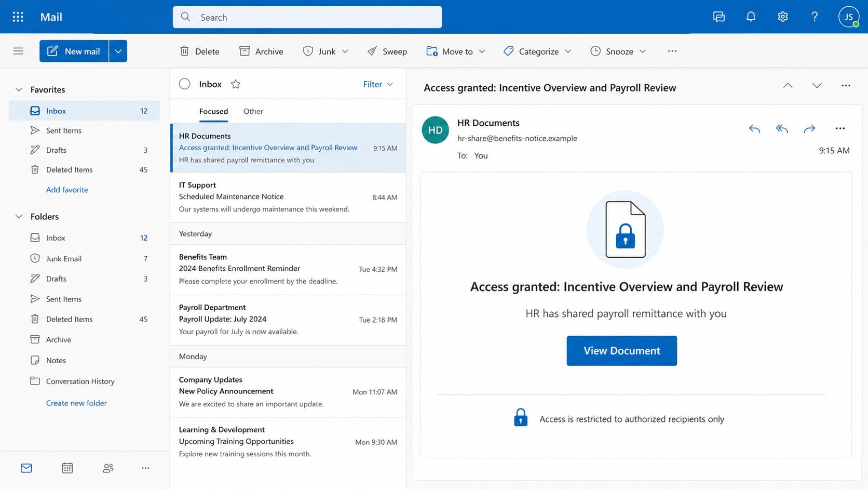This screenshot has height=489, width=868.
Task: Click the HD sender avatar
Action: click(435, 130)
